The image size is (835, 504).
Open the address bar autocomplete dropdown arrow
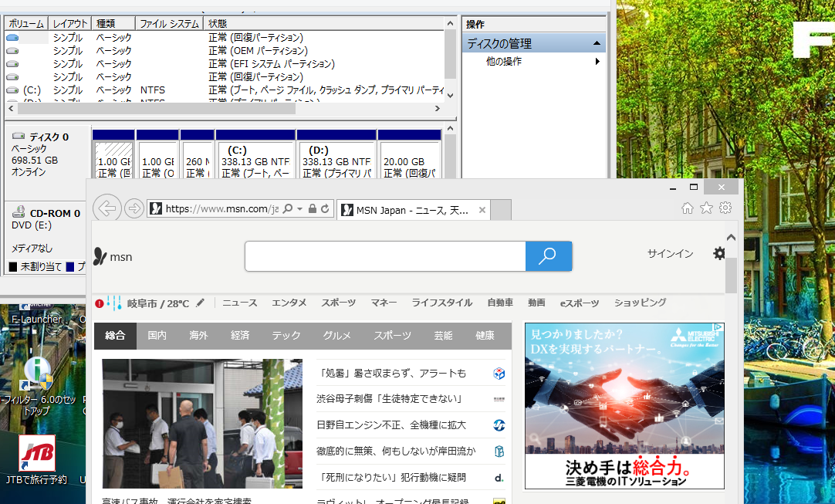[299, 209]
